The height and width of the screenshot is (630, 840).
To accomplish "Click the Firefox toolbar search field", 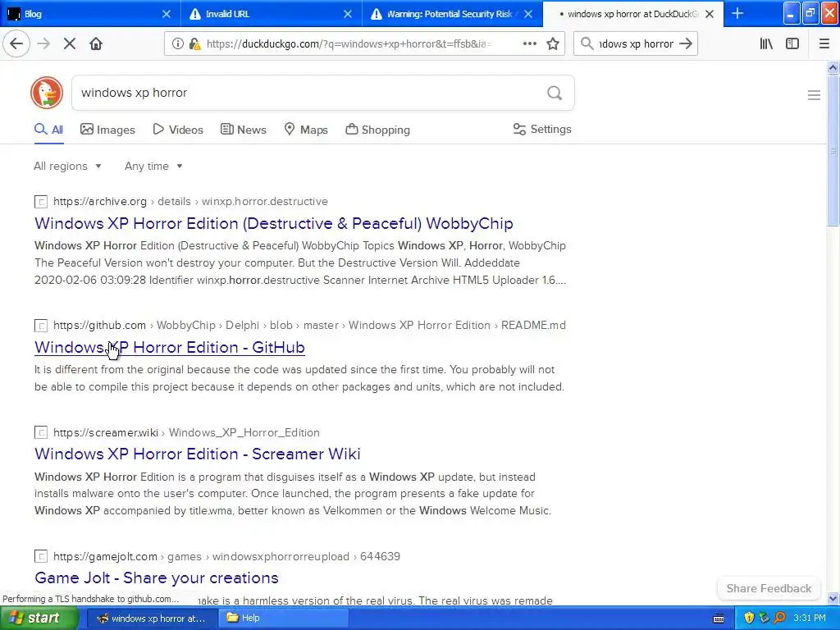I will [x=635, y=43].
